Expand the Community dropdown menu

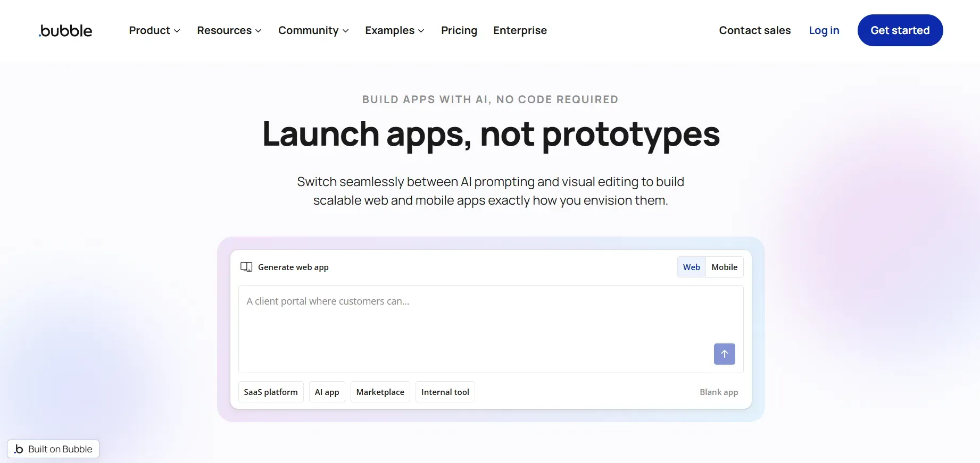coord(313,30)
